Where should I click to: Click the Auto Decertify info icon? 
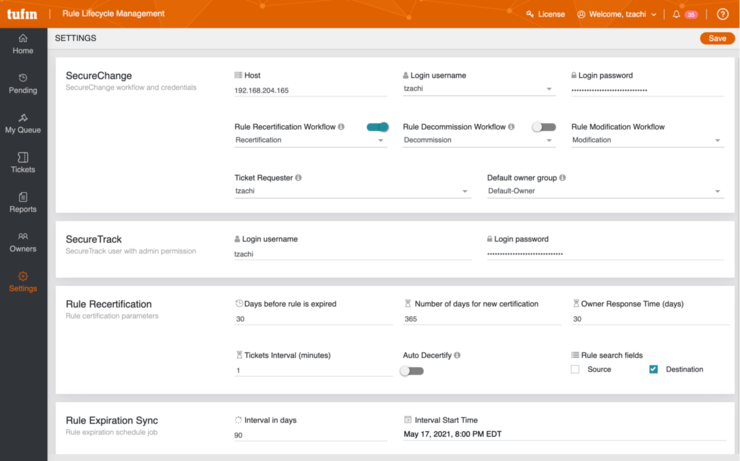click(457, 355)
